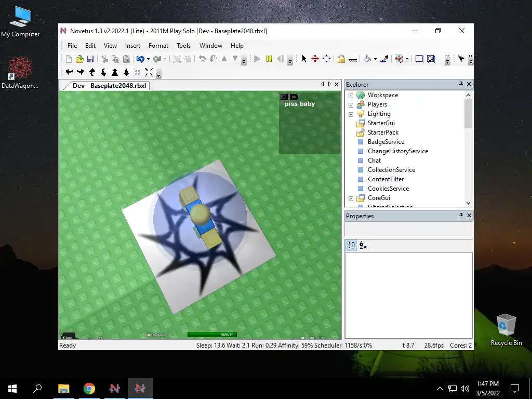Open the File menu
This screenshot has height=399, width=532.
coord(72,46)
